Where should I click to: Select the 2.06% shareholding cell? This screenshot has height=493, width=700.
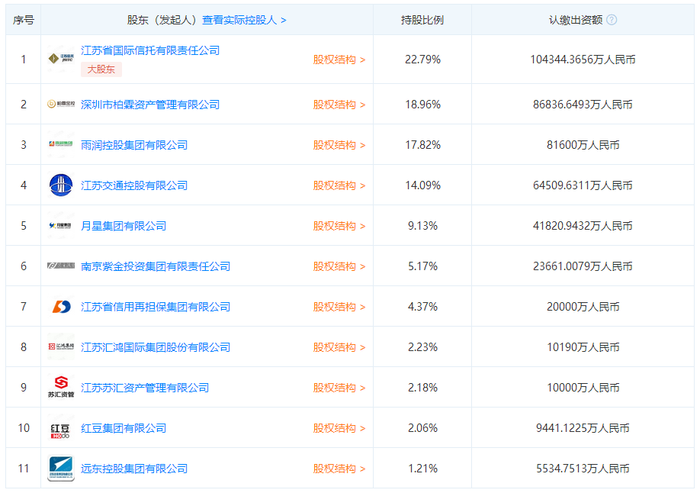422,428
